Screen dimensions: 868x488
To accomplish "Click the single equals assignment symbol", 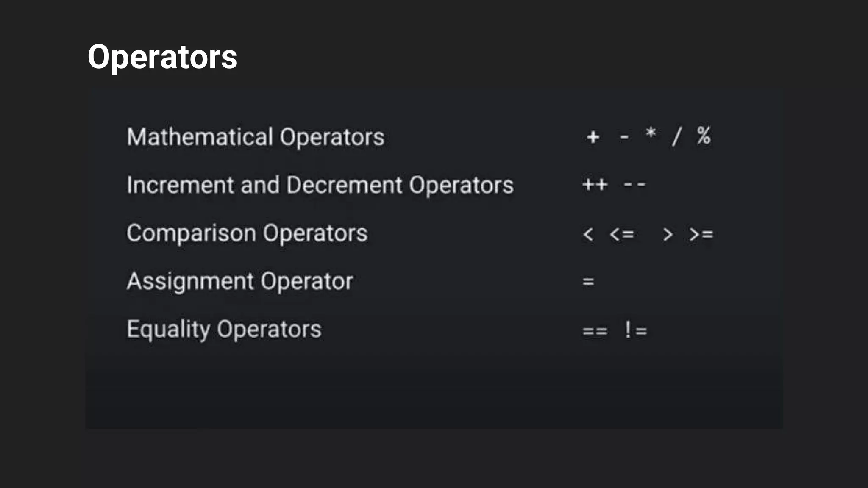I will pyautogui.click(x=589, y=282).
